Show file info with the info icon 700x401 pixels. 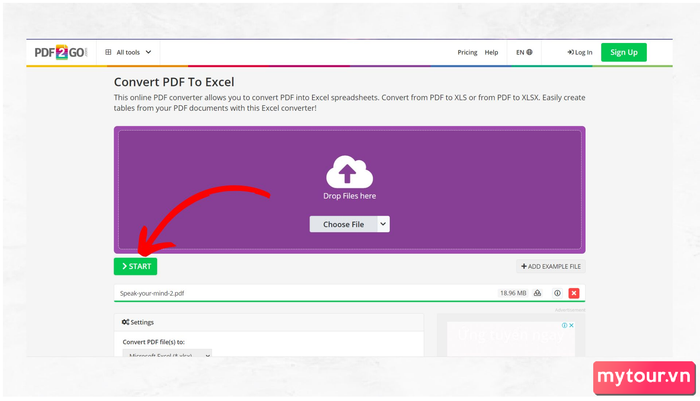[x=557, y=293]
